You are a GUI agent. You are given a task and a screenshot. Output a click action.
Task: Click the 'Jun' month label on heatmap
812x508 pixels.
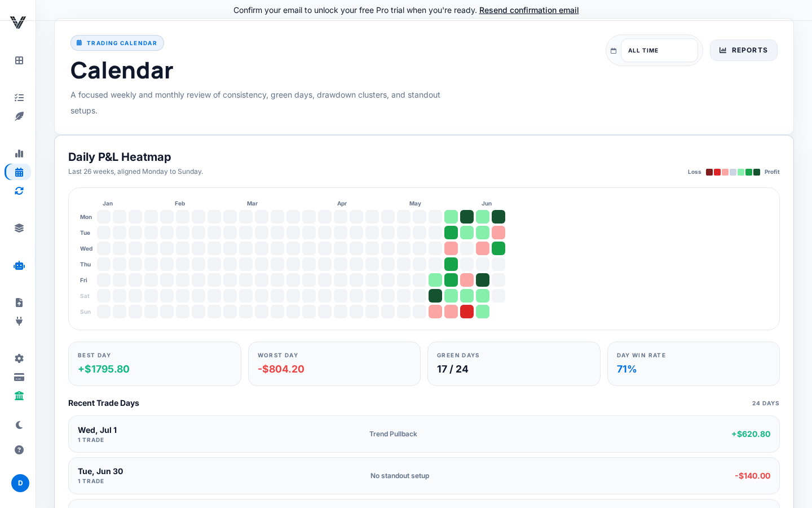click(x=487, y=203)
